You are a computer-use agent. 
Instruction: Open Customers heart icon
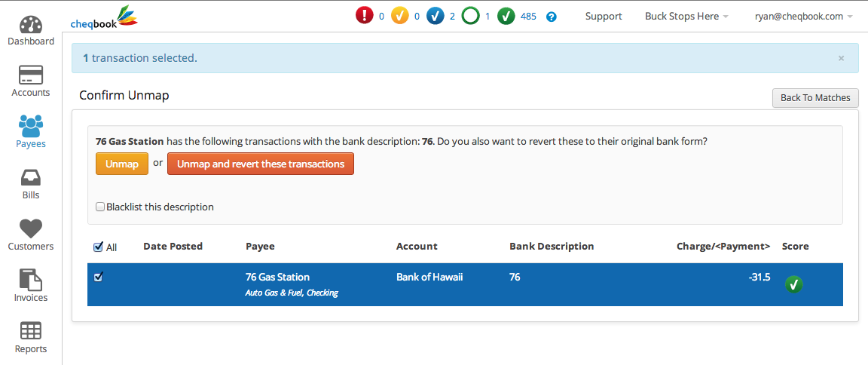[31, 229]
